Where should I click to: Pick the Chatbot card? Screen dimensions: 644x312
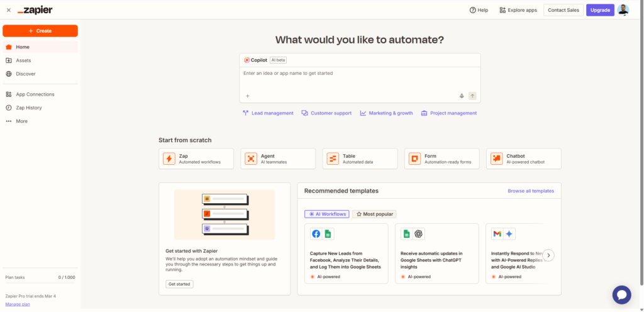pyautogui.click(x=523, y=159)
